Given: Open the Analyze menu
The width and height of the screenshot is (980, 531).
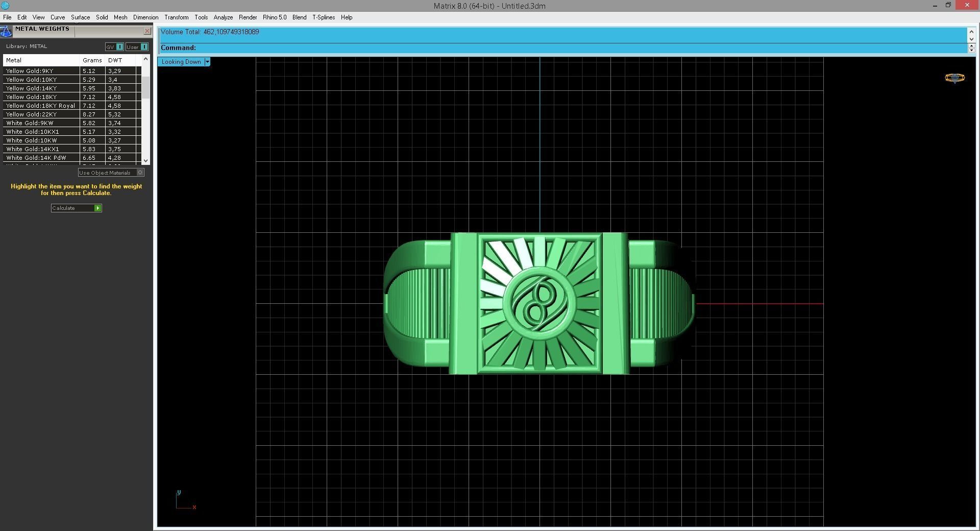Looking at the screenshot, I should pos(223,17).
